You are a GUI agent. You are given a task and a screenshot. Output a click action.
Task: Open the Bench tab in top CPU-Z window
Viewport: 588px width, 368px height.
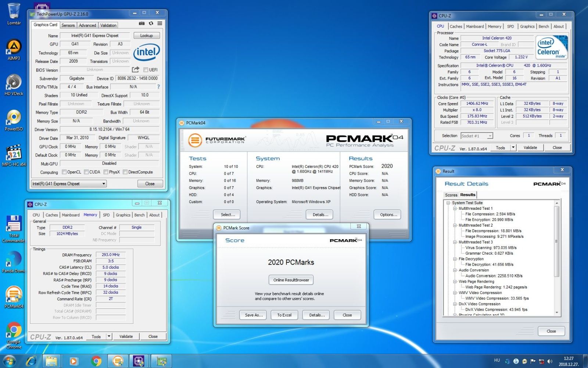pos(544,26)
